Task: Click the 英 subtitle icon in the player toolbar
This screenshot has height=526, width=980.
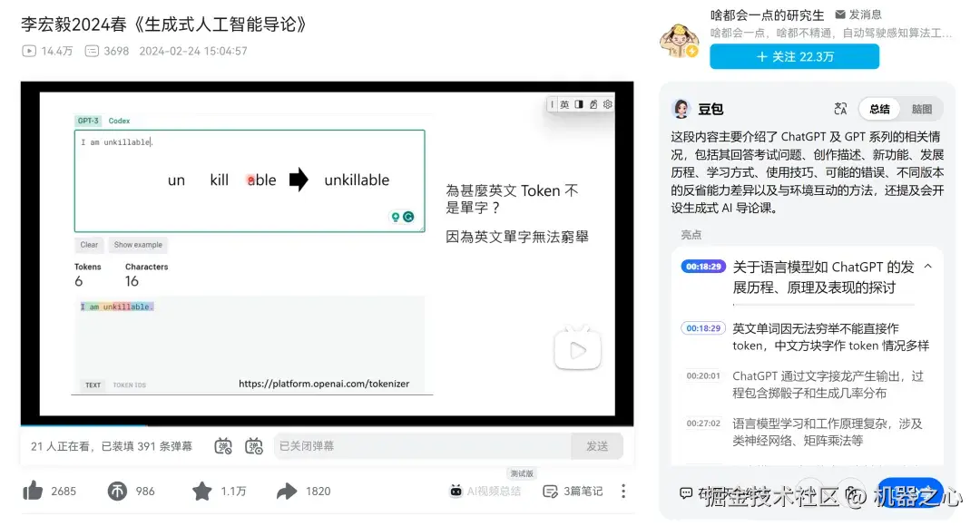Action: pyautogui.click(x=563, y=104)
